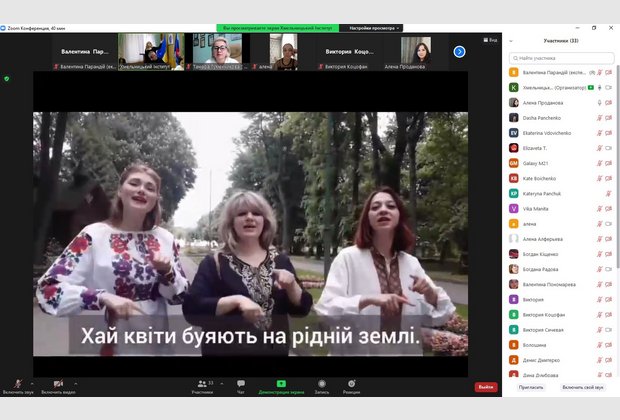Turn on camera with Включить видео

58,383
